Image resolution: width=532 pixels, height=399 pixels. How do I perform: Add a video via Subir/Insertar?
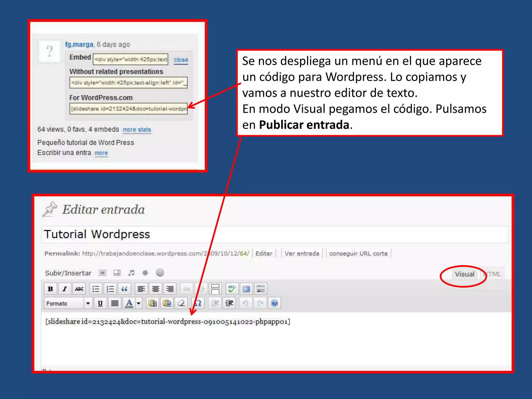point(117,273)
